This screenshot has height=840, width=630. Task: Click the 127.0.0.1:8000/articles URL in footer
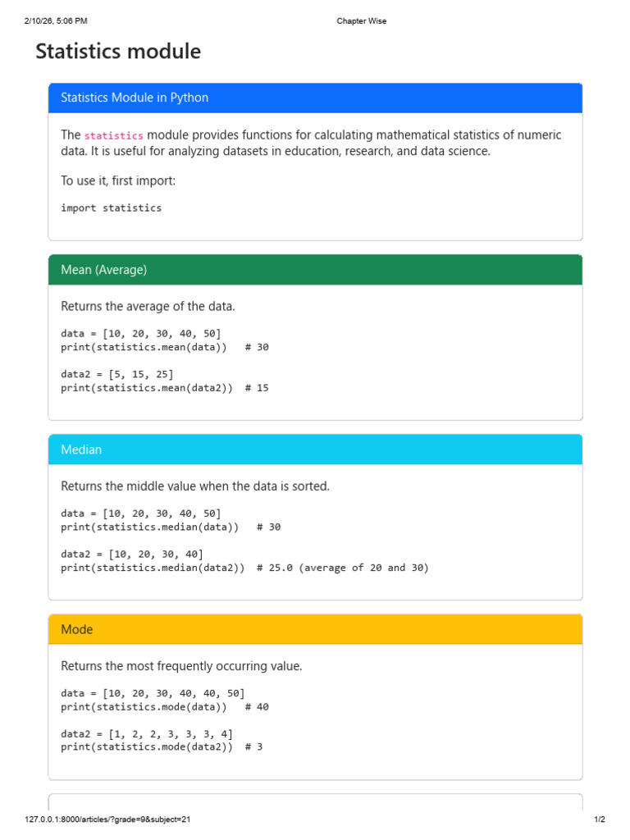(107, 819)
